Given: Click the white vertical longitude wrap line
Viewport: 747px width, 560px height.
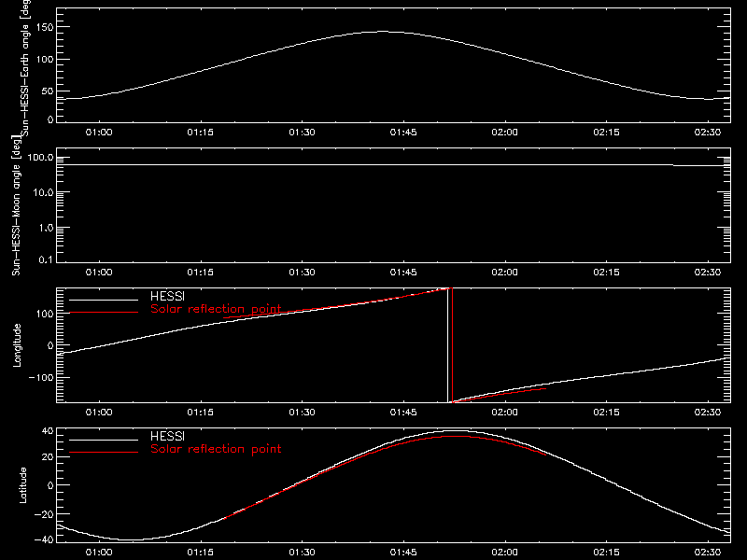Looking at the screenshot, I should [448, 345].
